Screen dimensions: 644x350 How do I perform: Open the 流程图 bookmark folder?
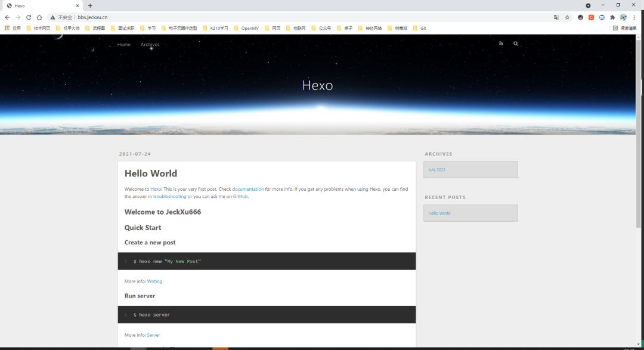[x=95, y=29]
